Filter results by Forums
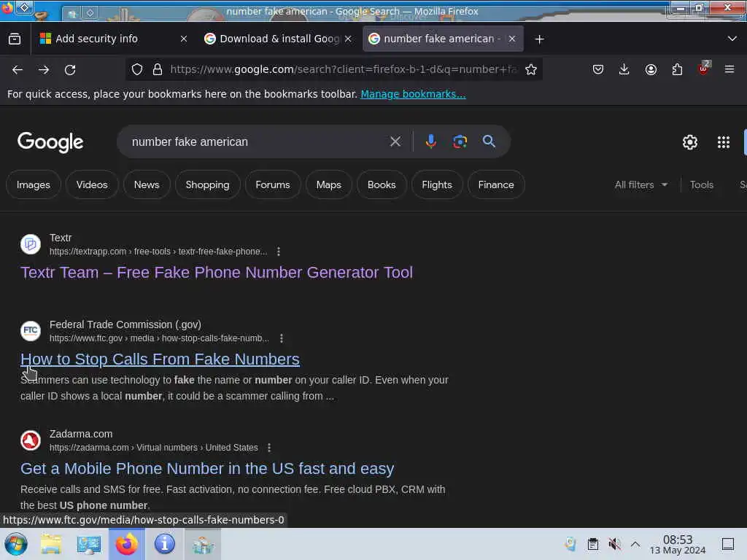747x560 pixels. pos(273,184)
